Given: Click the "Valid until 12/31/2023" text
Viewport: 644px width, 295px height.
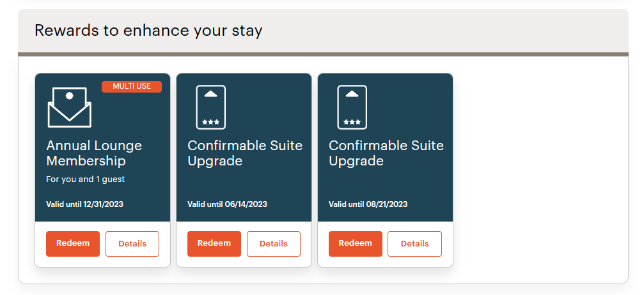Looking at the screenshot, I should click(86, 204).
